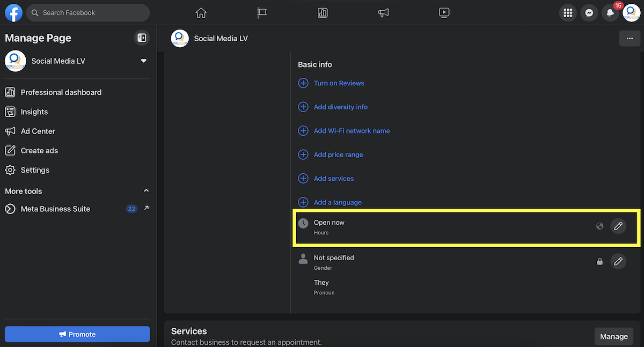
Task: Edit the page Hours with the pencil icon
Action: click(618, 226)
